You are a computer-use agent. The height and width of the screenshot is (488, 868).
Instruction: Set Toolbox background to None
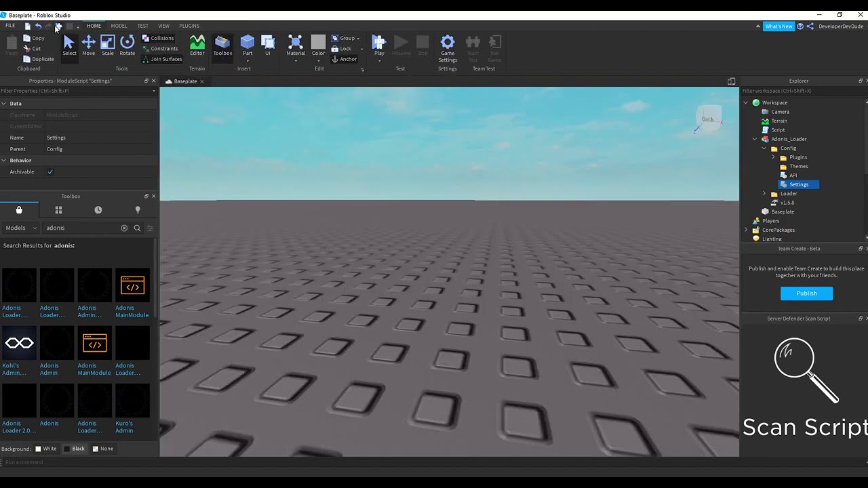point(102,449)
